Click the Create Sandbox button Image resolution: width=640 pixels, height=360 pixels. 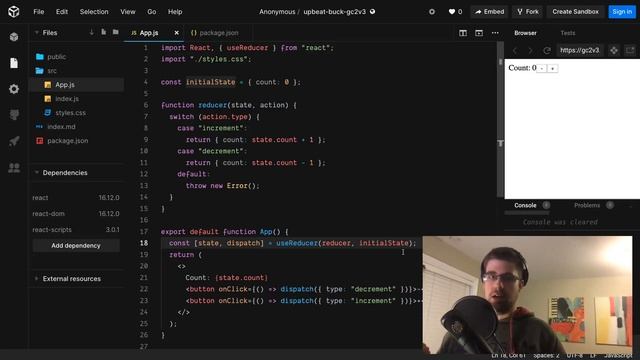(x=576, y=12)
